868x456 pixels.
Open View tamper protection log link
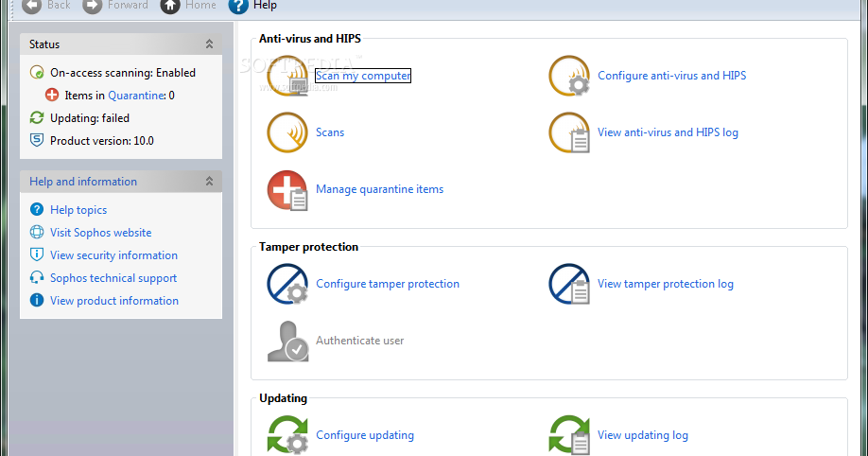pyautogui.click(x=666, y=284)
